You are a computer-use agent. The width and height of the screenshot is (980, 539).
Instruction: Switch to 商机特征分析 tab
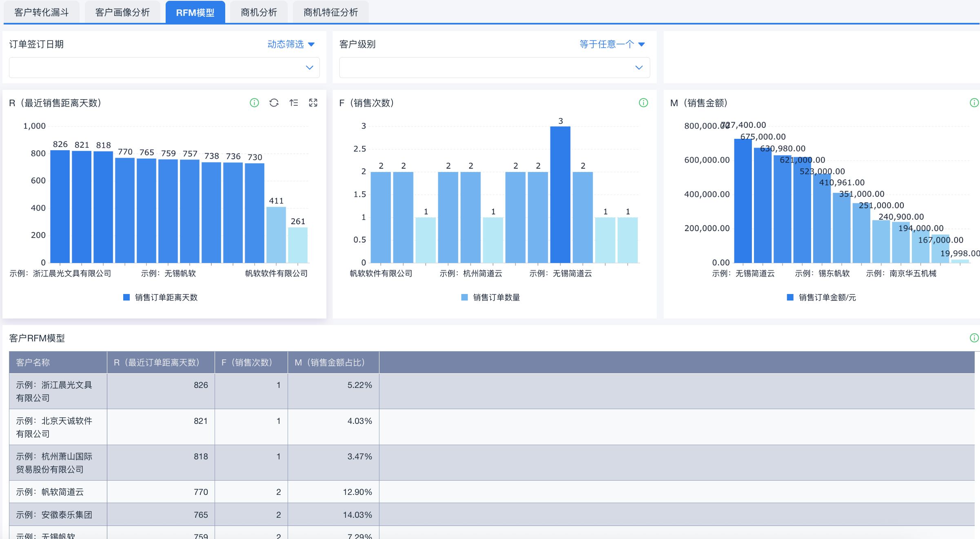coord(330,13)
